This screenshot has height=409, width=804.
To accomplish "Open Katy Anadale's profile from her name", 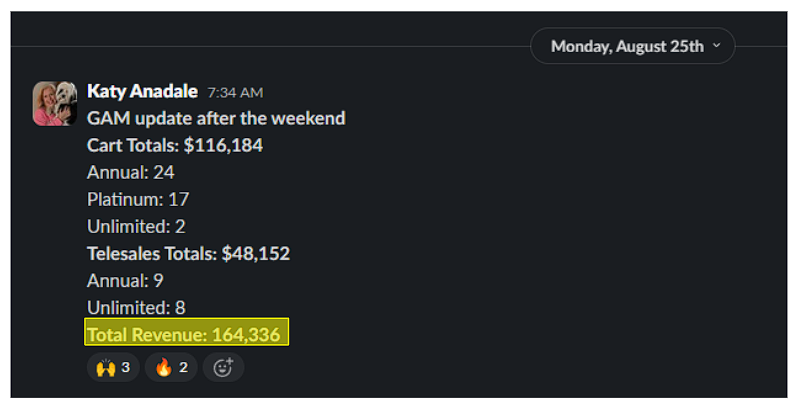I will pyautogui.click(x=143, y=91).
